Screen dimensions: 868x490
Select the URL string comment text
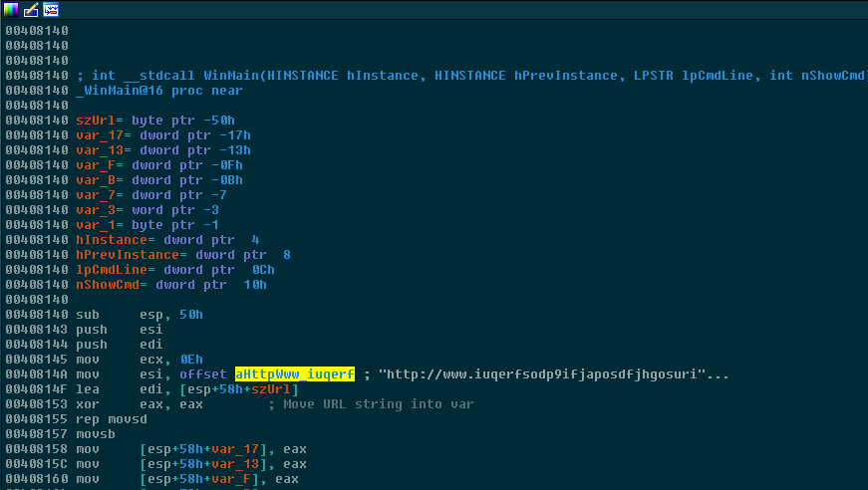[x=543, y=374]
